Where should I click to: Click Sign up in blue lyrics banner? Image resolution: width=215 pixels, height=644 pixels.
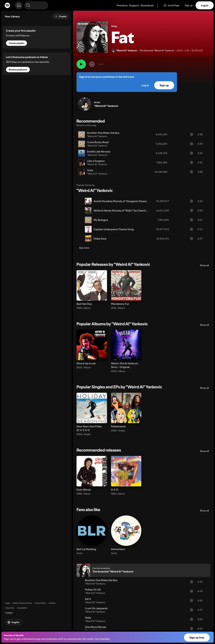coord(164,85)
